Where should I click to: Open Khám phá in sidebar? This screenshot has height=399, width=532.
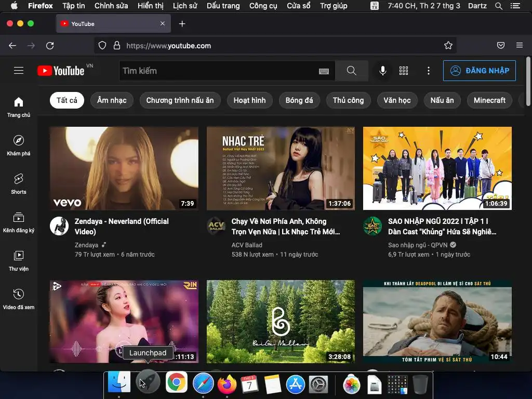[19, 145]
